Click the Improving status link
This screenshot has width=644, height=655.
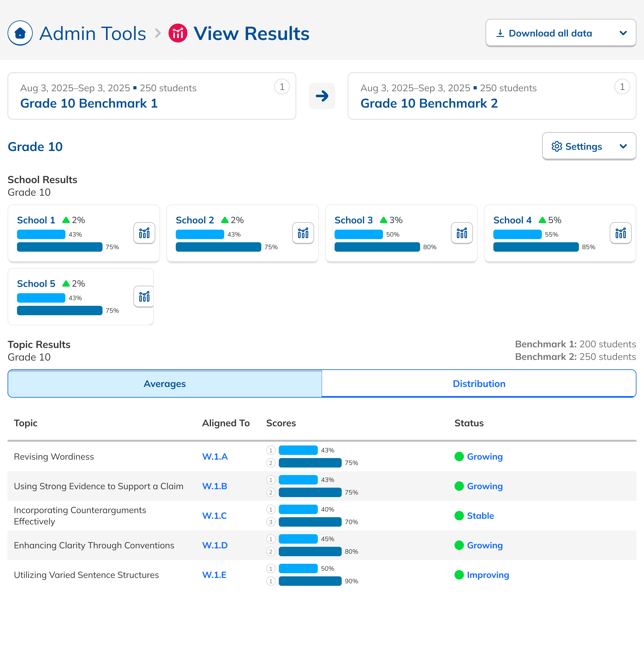488,575
